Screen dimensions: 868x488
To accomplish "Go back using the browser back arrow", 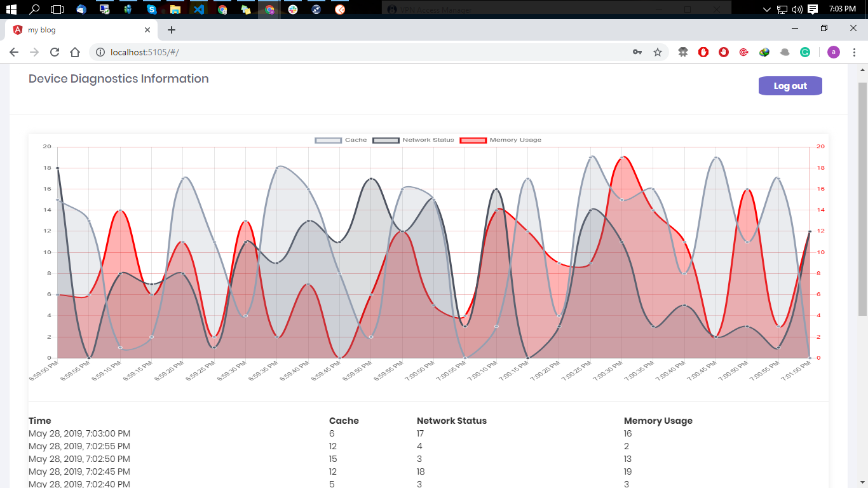I will click(14, 52).
